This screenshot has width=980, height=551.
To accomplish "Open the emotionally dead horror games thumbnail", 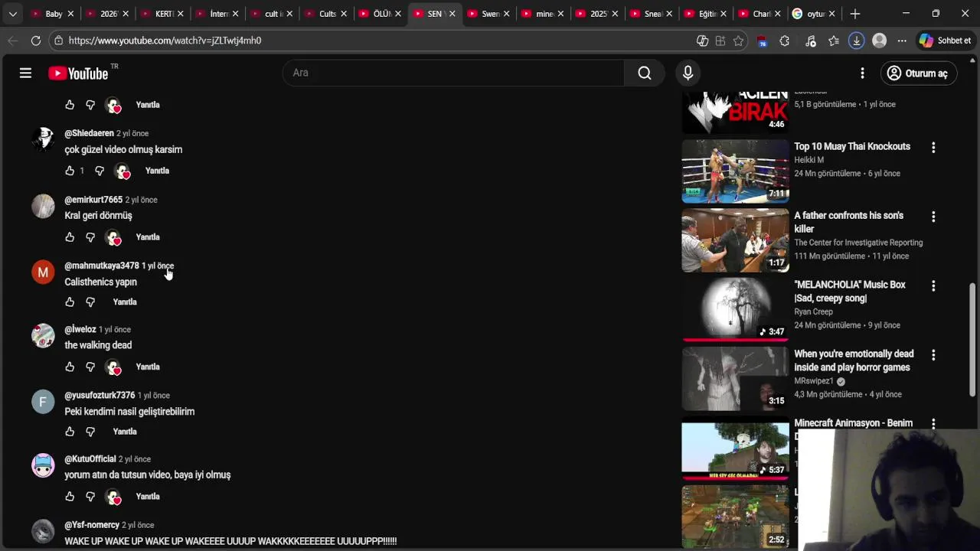I will (x=735, y=378).
